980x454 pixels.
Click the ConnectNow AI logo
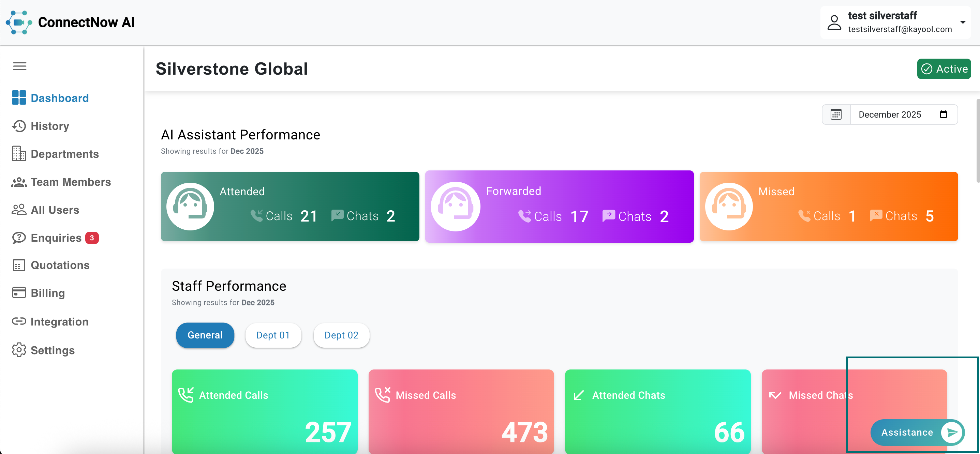70,22
